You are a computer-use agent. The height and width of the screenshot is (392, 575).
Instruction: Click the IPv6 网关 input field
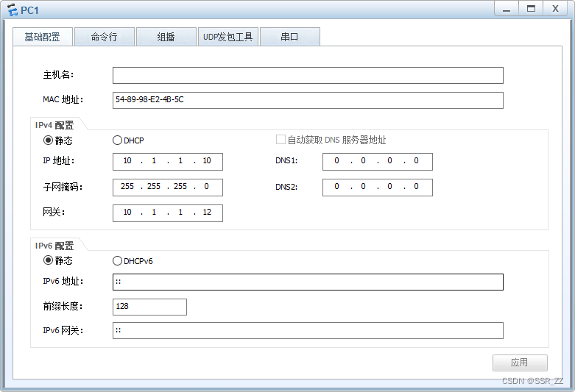coord(308,330)
